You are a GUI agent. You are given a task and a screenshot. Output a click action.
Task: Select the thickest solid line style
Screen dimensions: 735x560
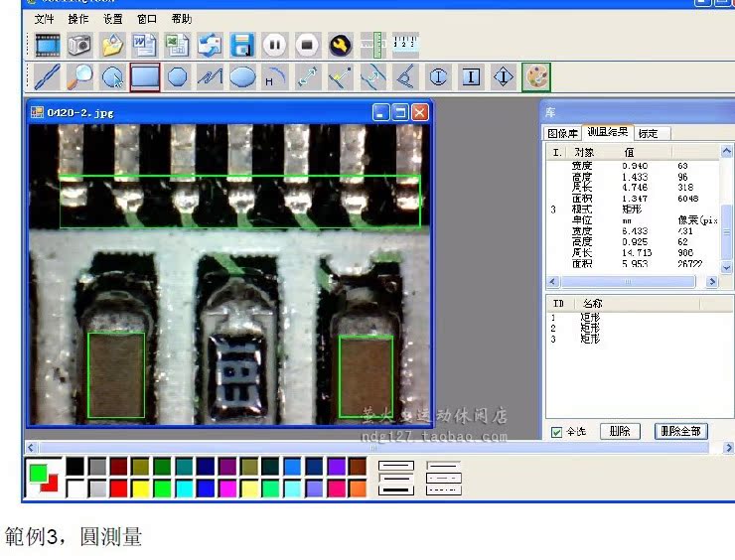[395, 490]
